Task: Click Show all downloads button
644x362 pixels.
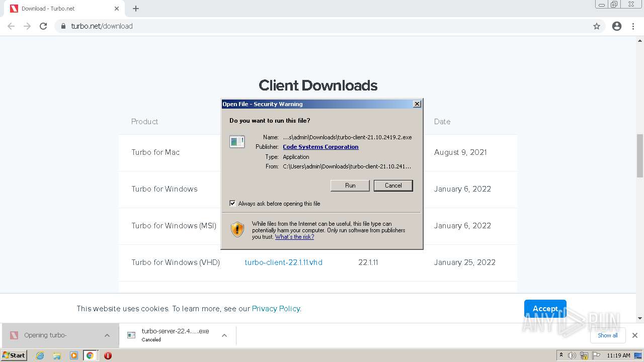Action: point(608,335)
